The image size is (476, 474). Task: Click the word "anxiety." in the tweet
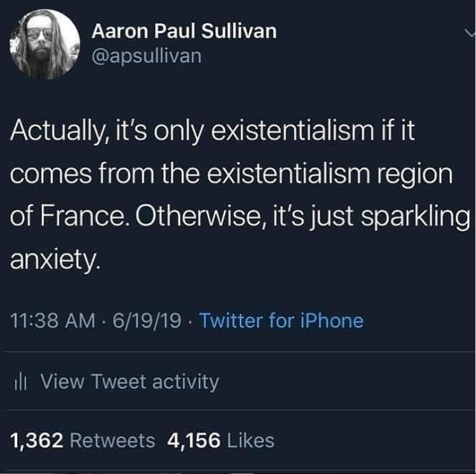(x=55, y=261)
